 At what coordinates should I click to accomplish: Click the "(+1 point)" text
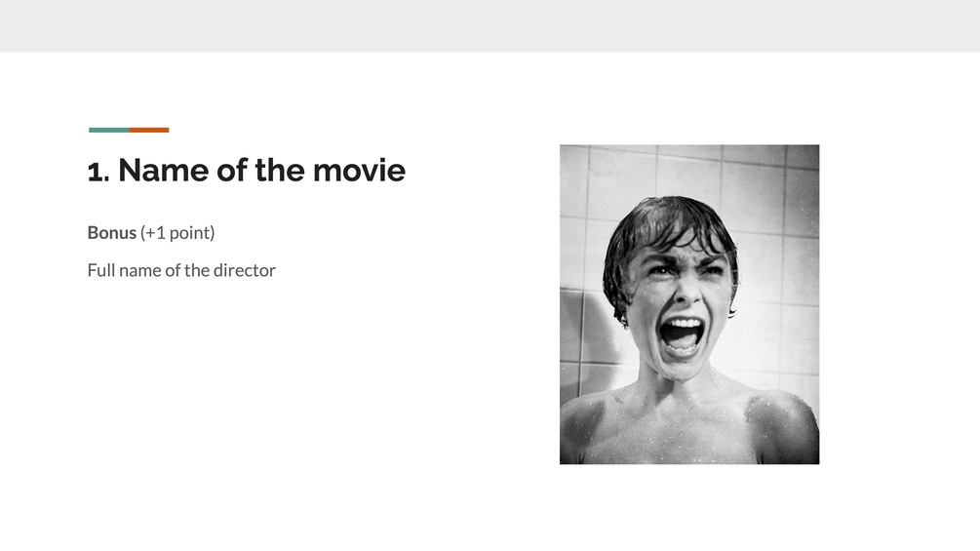click(x=177, y=233)
